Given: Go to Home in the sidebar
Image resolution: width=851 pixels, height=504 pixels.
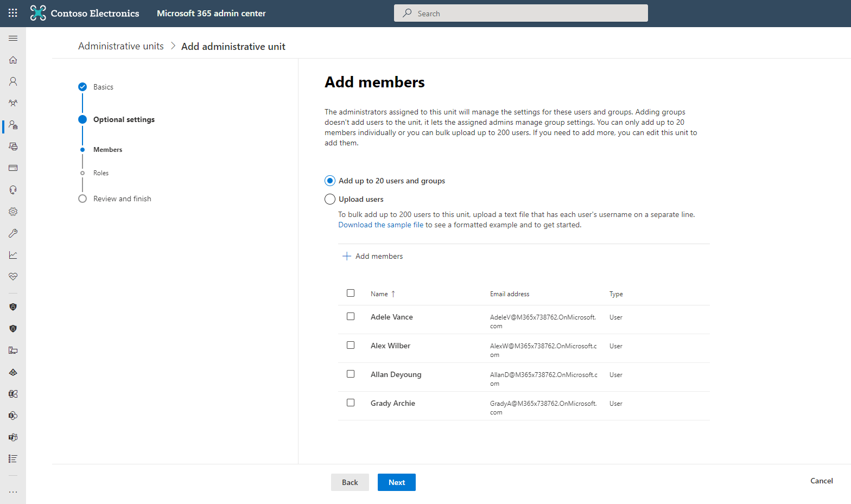Looking at the screenshot, I should click(13, 60).
